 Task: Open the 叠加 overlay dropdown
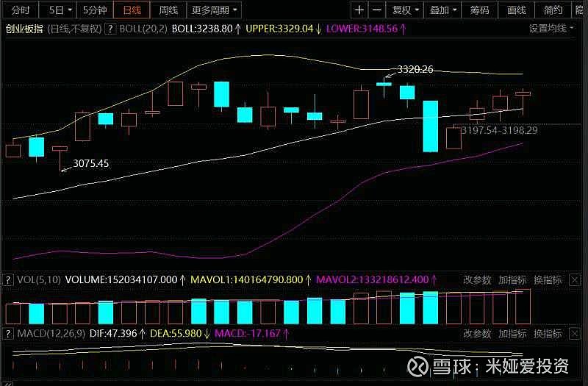tap(442, 10)
